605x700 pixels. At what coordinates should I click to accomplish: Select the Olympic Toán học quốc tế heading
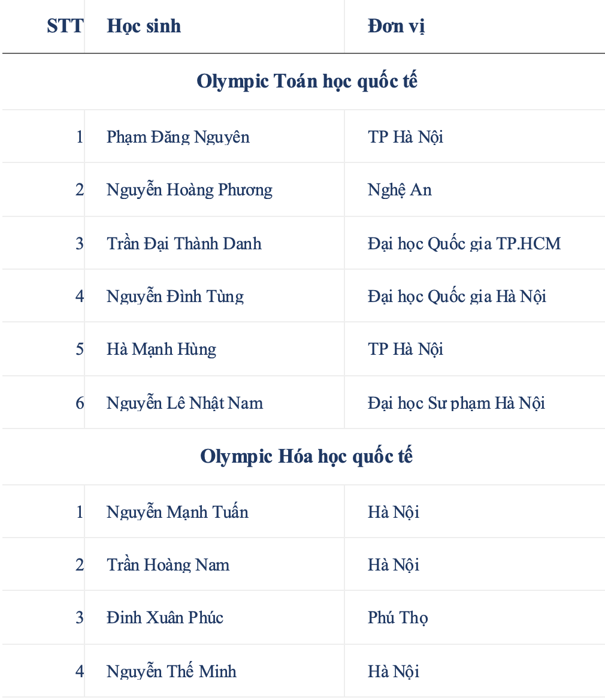pyautogui.click(x=307, y=81)
